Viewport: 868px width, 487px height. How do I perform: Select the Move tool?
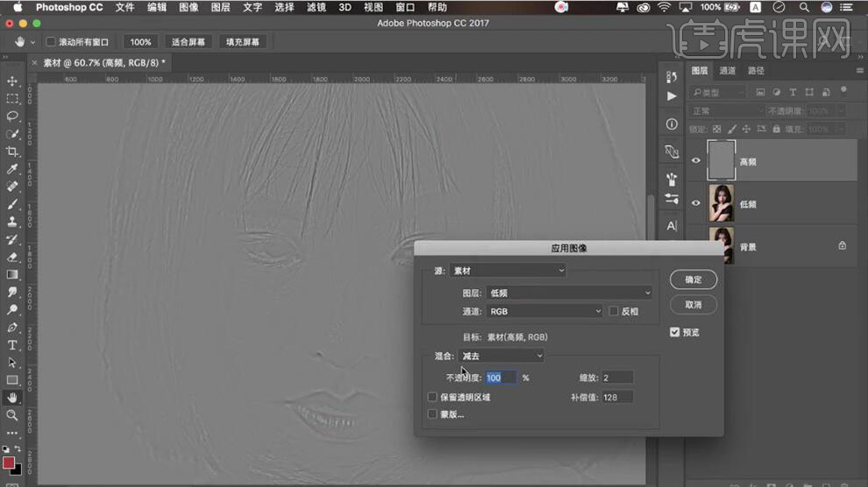pyautogui.click(x=12, y=81)
